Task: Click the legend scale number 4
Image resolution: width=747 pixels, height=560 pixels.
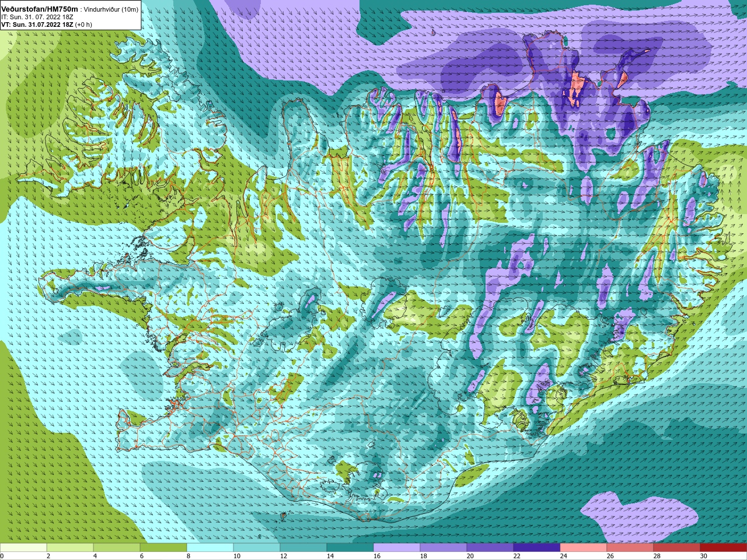Action: click(x=95, y=556)
